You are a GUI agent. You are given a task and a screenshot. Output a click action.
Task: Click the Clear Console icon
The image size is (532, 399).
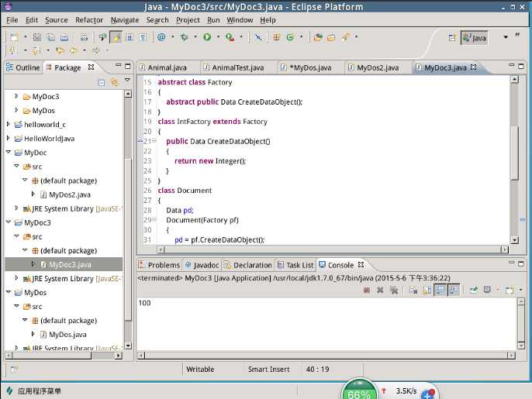tap(413, 291)
